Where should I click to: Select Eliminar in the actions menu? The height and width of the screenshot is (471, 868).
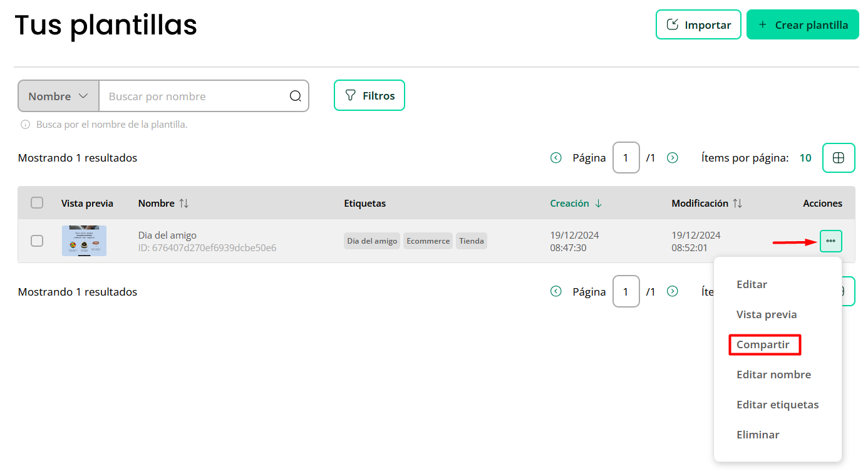point(758,435)
